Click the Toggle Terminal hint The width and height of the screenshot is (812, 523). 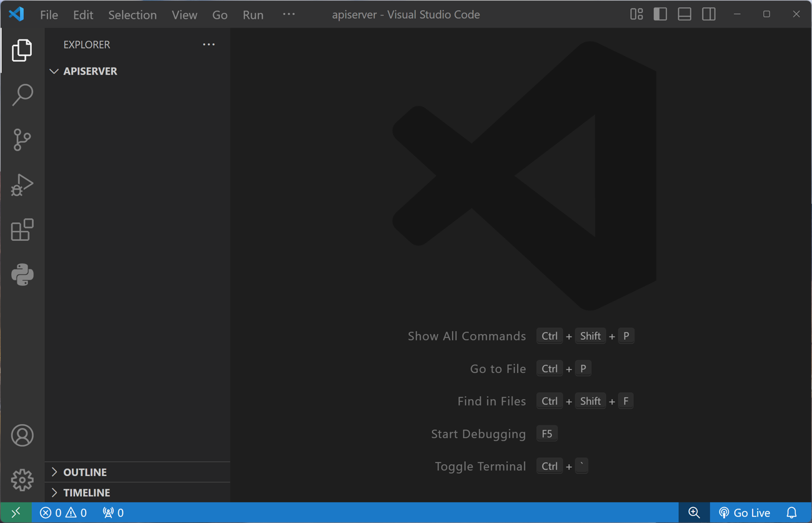(x=481, y=466)
